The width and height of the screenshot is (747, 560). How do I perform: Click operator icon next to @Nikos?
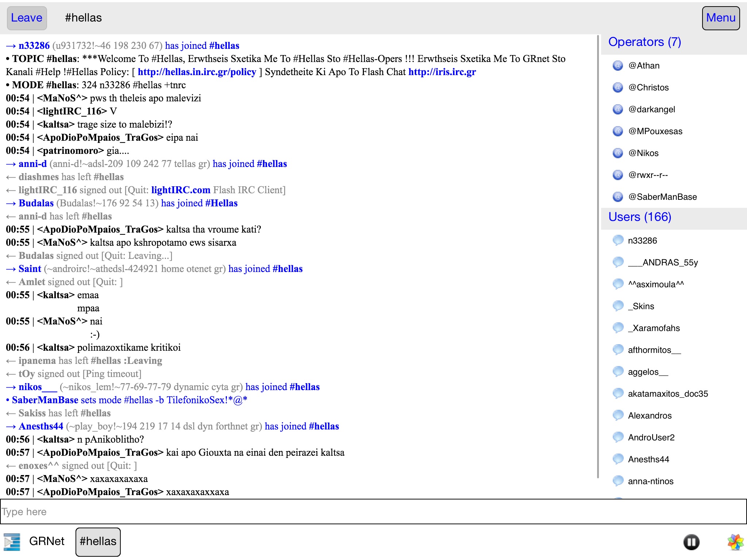618,153
